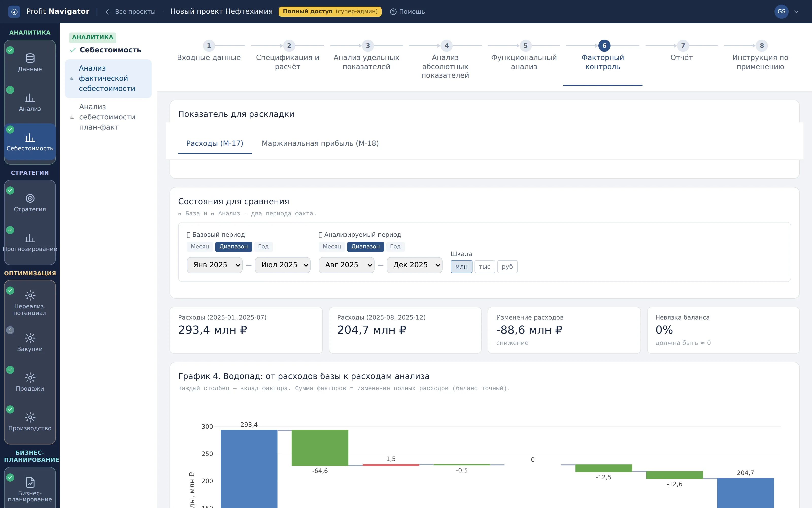The height and width of the screenshot is (508, 812).
Task: Open the Бизнес-планирование document icon
Action: click(30, 482)
